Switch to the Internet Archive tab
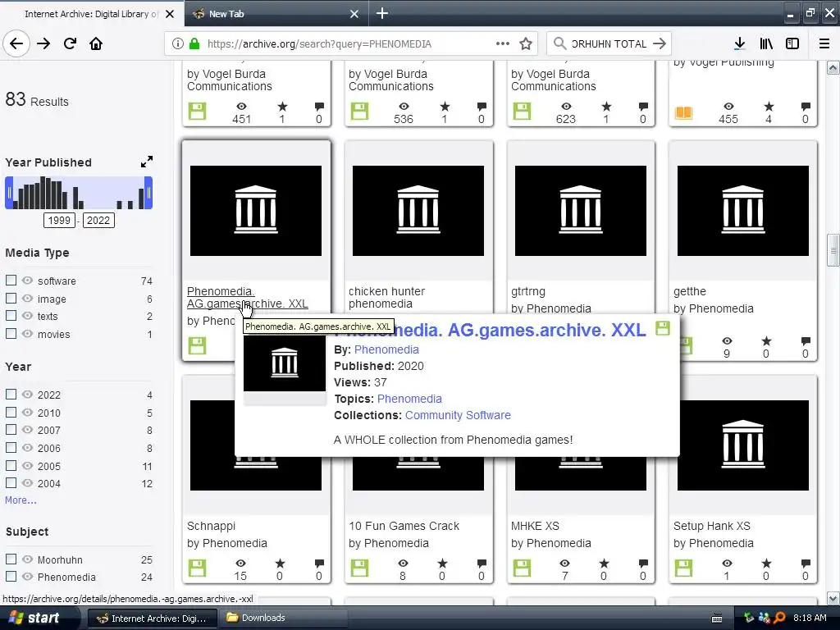The width and height of the screenshot is (840, 630). point(92,14)
